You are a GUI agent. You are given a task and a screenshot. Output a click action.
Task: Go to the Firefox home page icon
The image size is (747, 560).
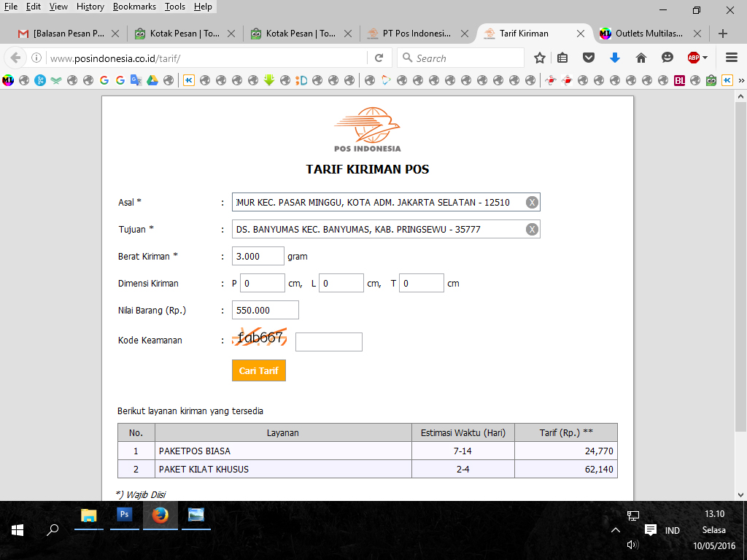point(641,58)
